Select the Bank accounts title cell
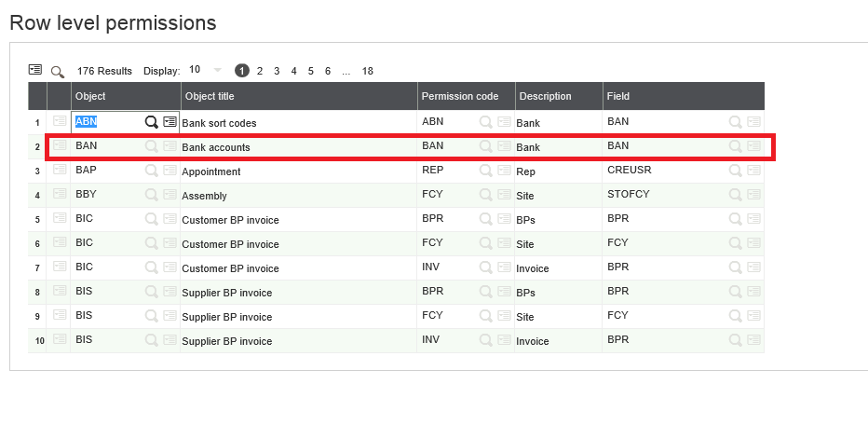This screenshot has height=425, width=868. 299,147
